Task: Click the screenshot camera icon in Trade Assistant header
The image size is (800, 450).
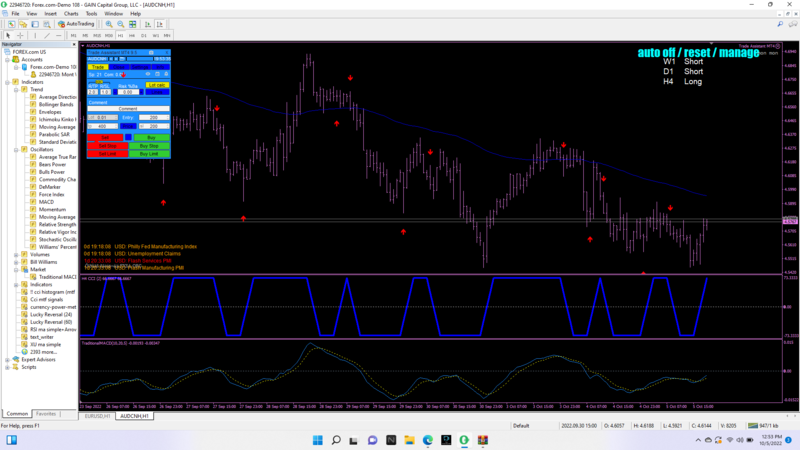Action: click(151, 52)
